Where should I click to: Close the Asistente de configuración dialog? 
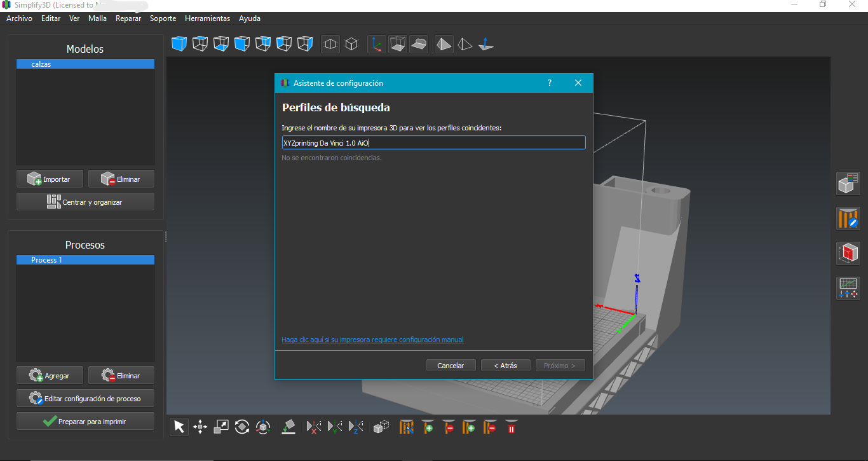click(578, 83)
